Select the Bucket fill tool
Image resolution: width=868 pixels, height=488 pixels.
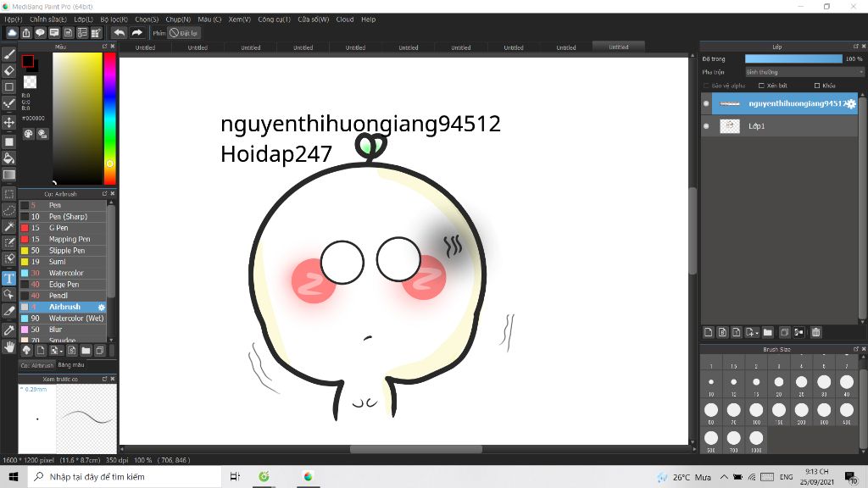click(x=8, y=158)
